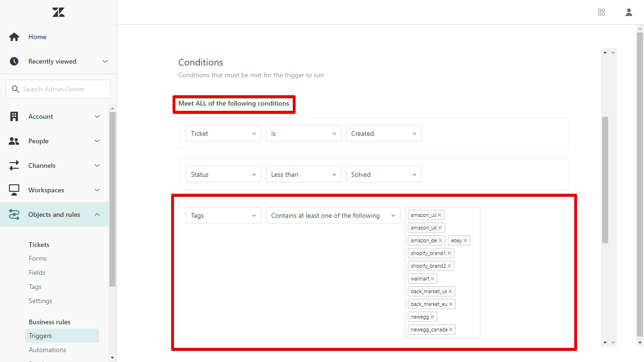Click the People icon
644x362 pixels.
tap(14, 141)
